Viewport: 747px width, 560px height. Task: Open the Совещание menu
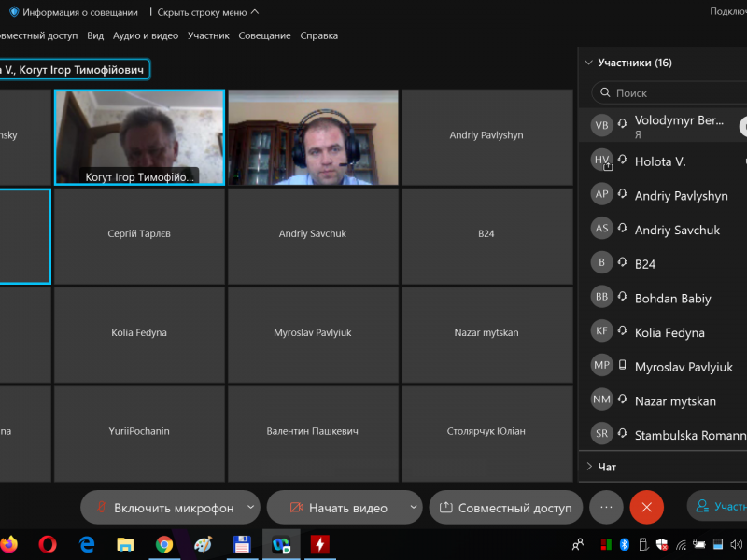264,35
